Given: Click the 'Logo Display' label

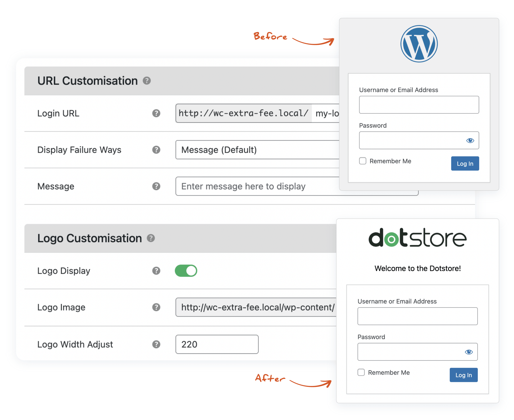Looking at the screenshot, I should (64, 271).
